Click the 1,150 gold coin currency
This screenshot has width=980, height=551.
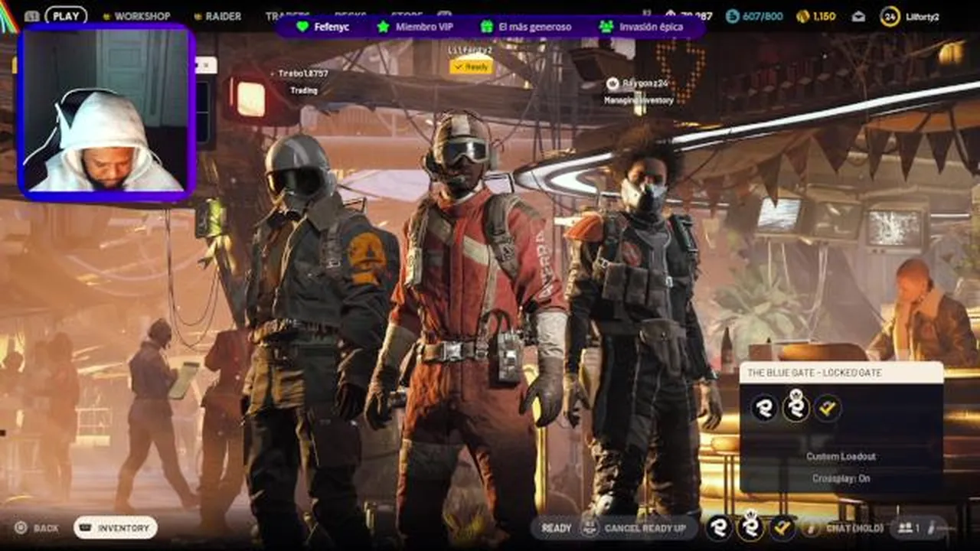point(816,16)
